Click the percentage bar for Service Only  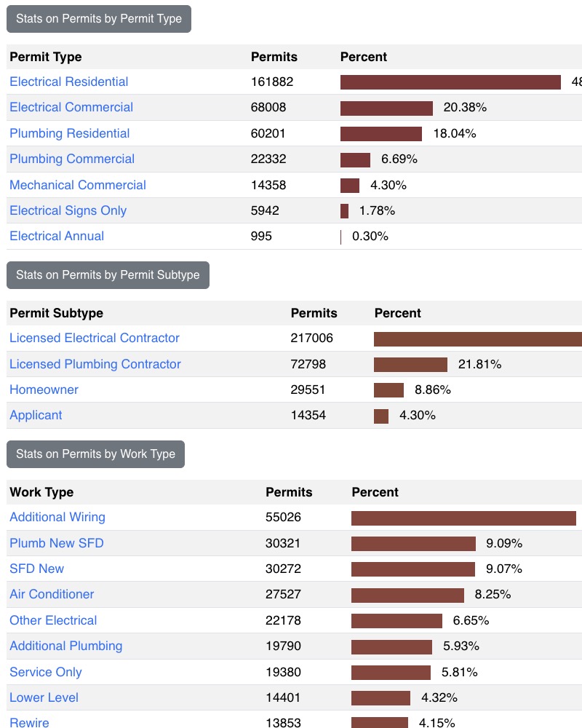(391, 672)
